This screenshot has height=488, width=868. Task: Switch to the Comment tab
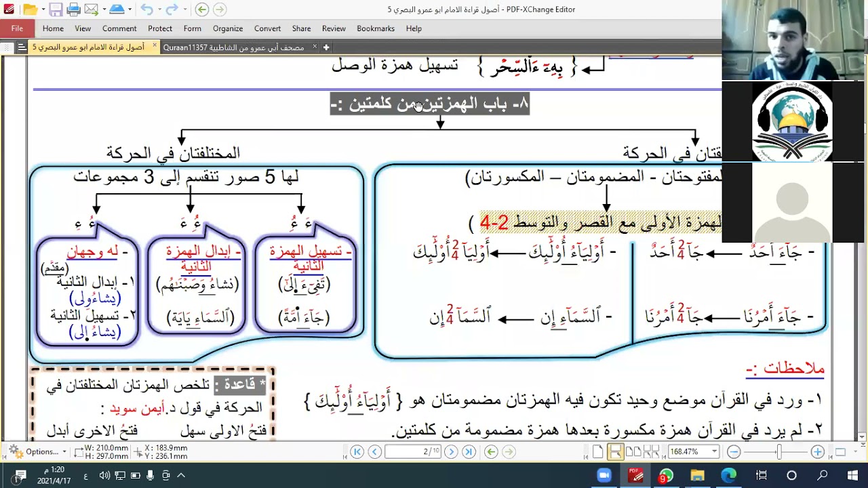[119, 28]
